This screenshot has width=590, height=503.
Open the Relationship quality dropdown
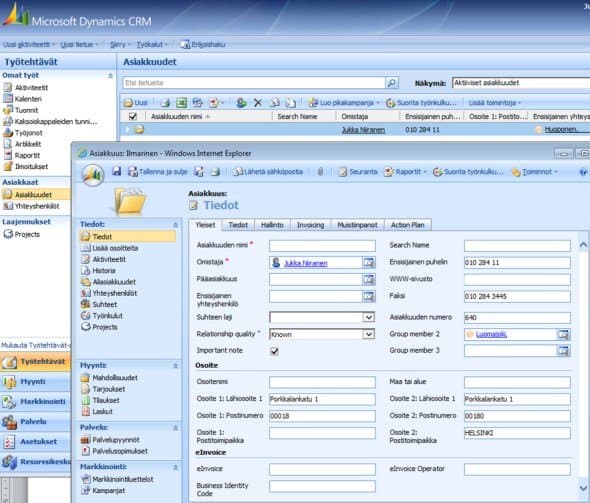pyautogui.click(x=369, y=334)
